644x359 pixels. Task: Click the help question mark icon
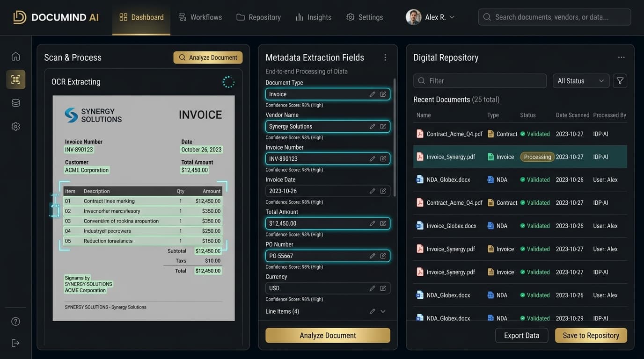point(15,321)
